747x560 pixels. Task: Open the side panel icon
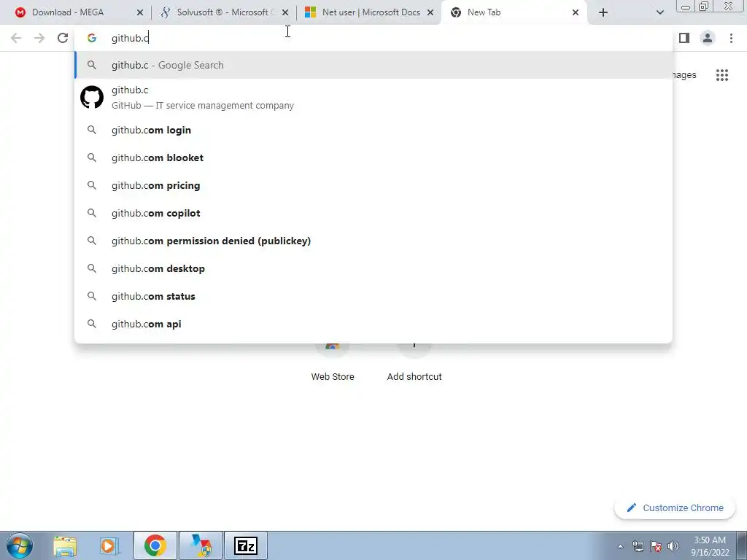point(684,38)
